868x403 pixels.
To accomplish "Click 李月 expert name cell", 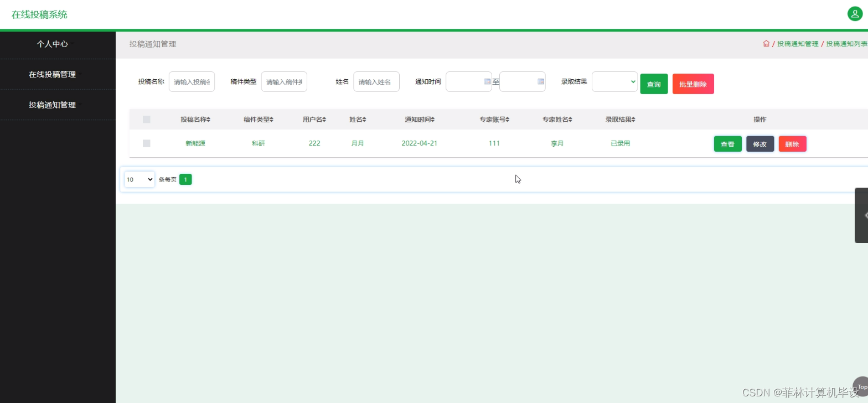I will [557, 143].
